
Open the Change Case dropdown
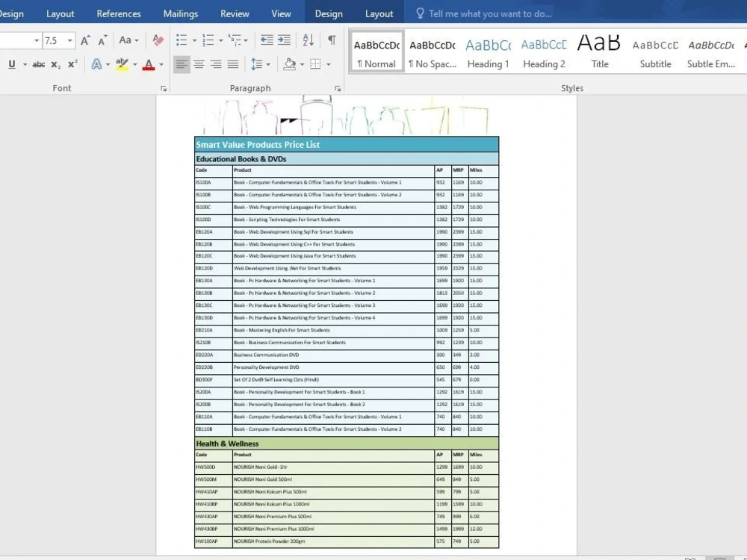128,40
